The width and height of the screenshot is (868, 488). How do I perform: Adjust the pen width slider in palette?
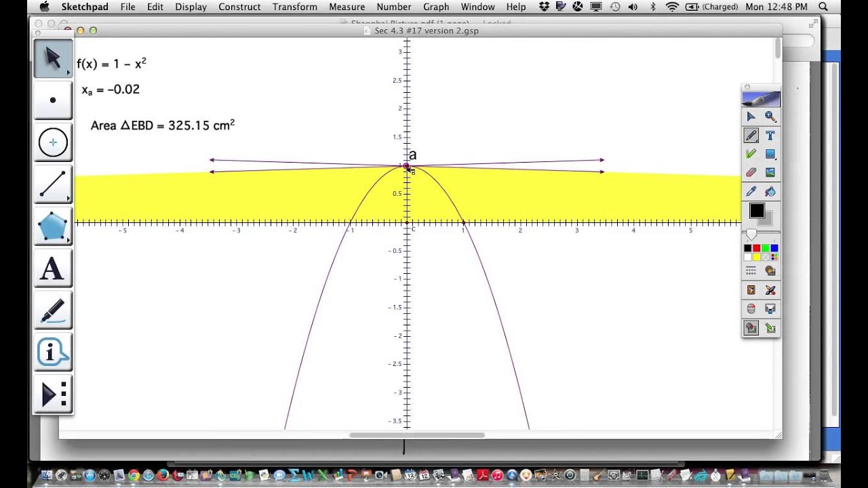(x=751, y=234)
